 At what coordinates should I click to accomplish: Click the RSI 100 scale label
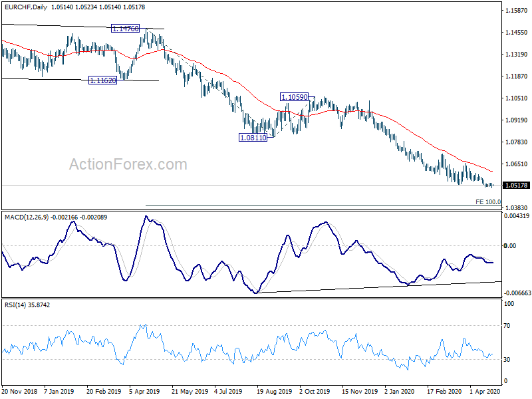[x=509, y=304]
